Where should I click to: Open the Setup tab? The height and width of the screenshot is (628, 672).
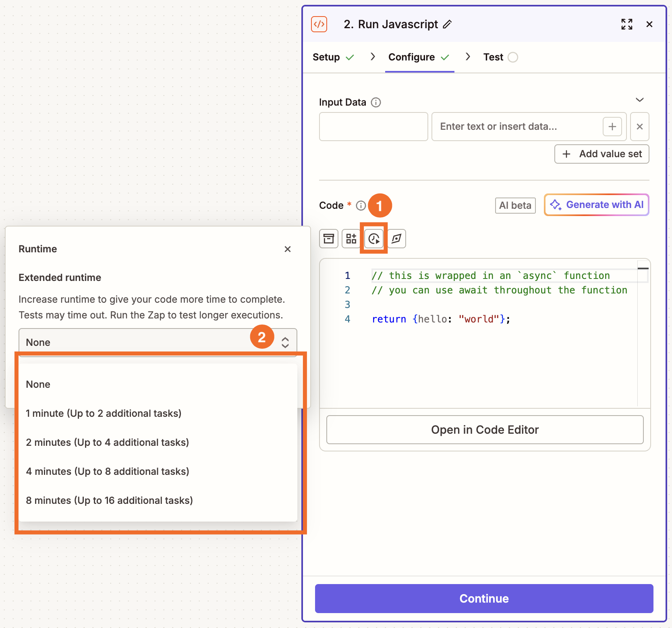tap(333, 57)
